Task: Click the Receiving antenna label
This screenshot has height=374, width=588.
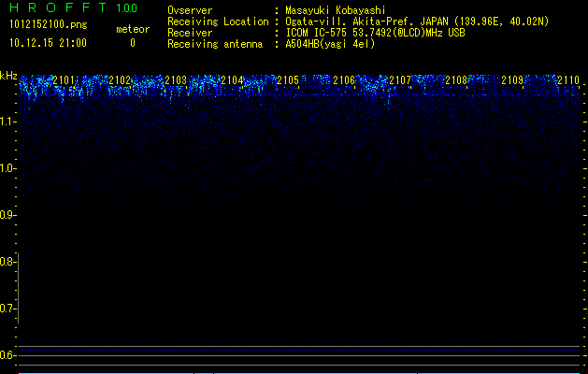Action: tap(215, 44)
